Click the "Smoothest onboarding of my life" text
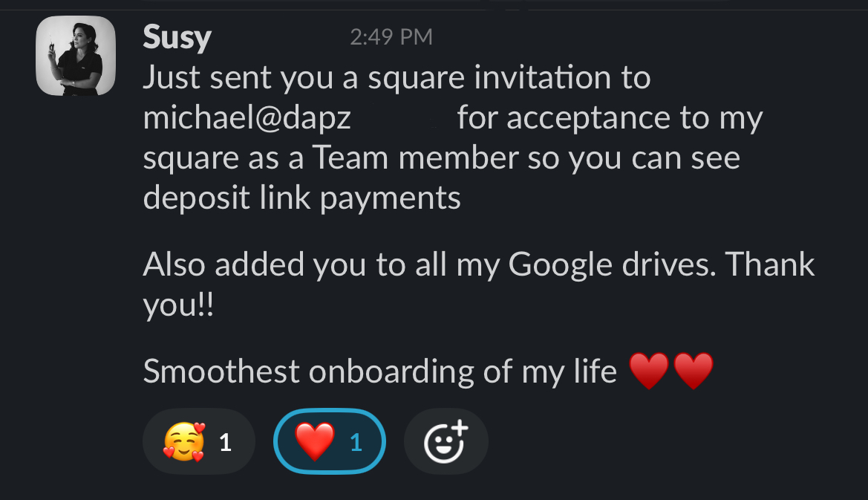 tap(379, 371)
